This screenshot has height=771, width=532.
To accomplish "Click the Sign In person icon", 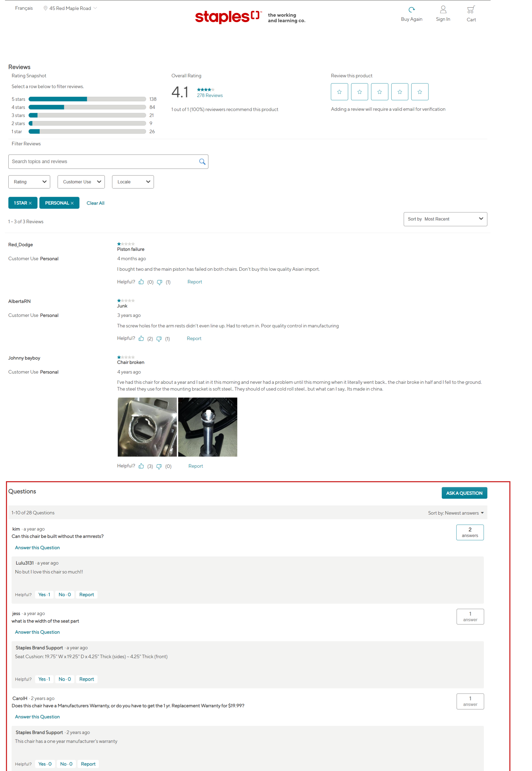I will tap(443, 10).
